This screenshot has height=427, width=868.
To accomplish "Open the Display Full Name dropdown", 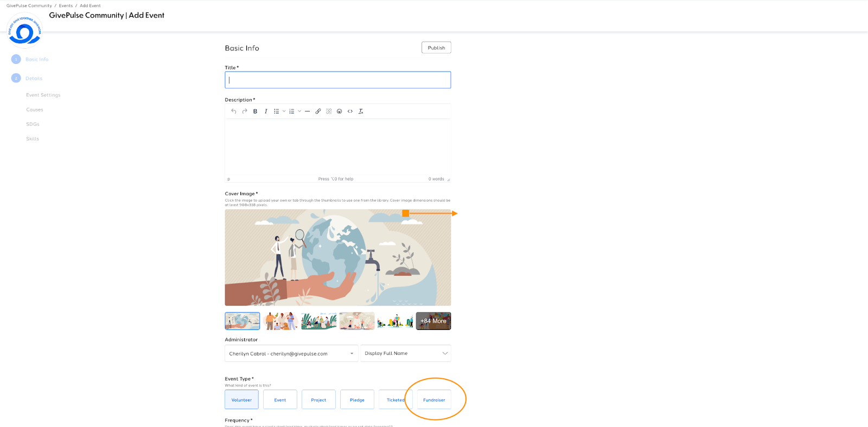I will click(x=406, y=353).
